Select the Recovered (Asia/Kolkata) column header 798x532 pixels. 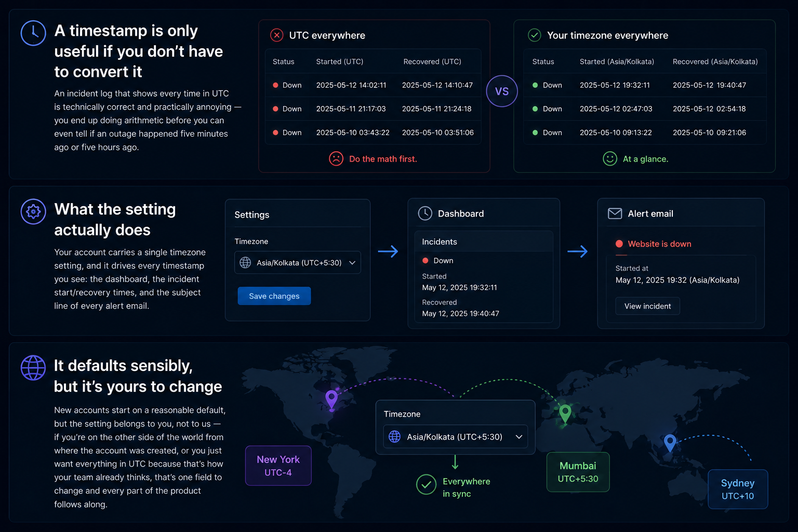click(x=715, y=61)
